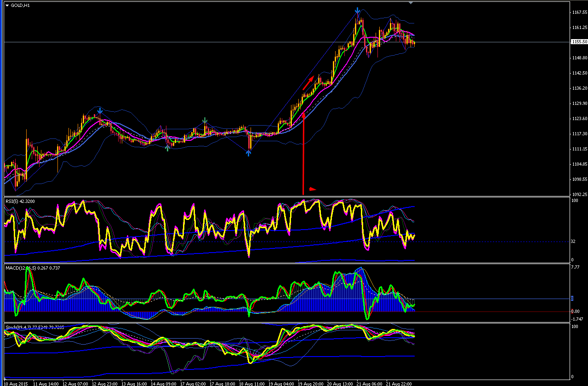This screenshot has height=386, width=588.
Task: Click the MACD -1.747 axis value
Action: pos(577,319)
